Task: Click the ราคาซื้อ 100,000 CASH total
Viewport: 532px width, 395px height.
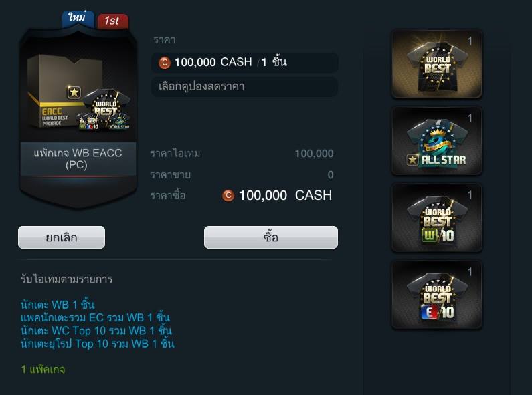Action: click(x=277, y=195)
